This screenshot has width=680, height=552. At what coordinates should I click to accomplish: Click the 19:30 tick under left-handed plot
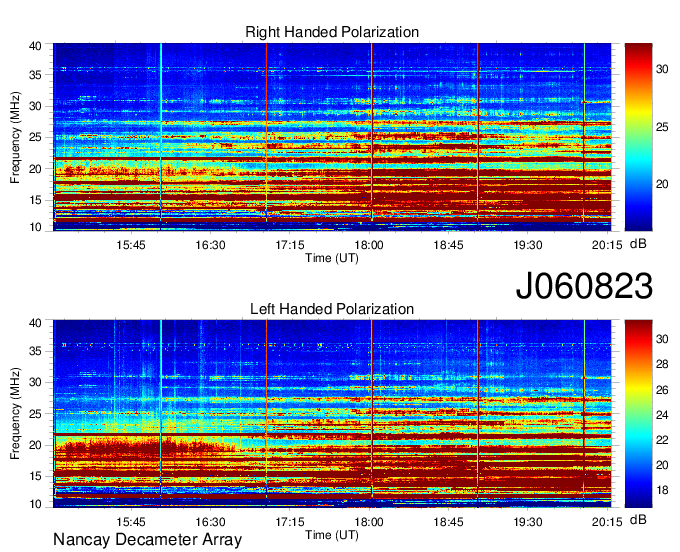(x=528, y=522)
